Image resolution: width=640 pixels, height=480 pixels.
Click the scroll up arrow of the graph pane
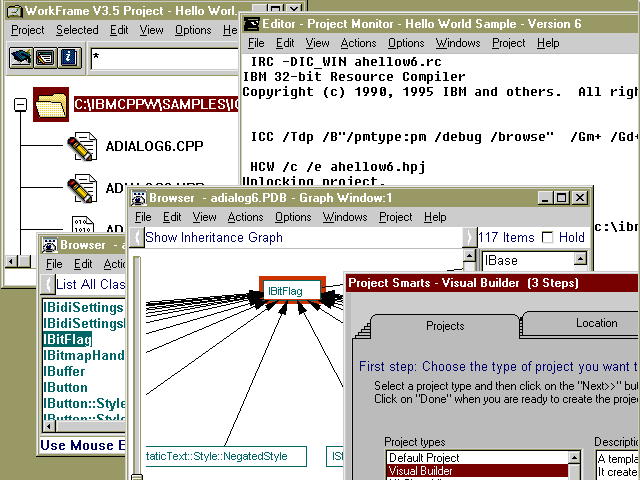point(469,256)
